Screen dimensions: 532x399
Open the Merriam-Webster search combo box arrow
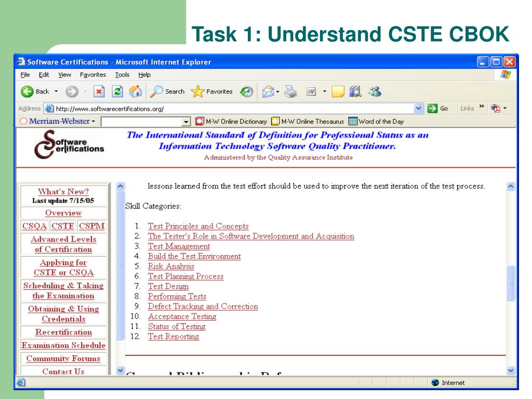(186, 122)
